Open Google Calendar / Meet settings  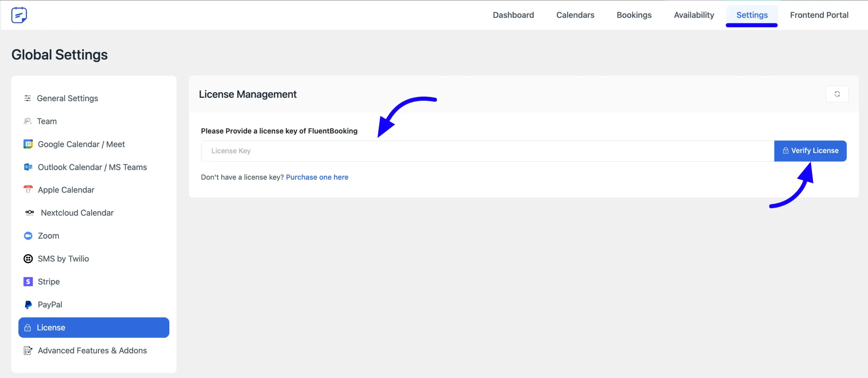94,144
